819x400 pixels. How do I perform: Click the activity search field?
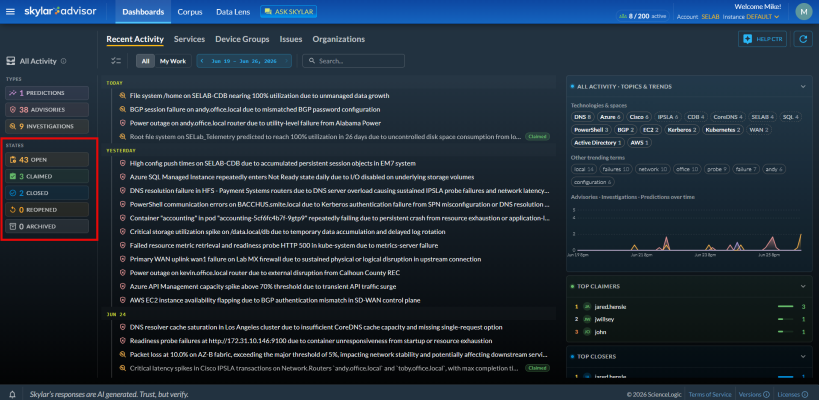pos(354,61)
